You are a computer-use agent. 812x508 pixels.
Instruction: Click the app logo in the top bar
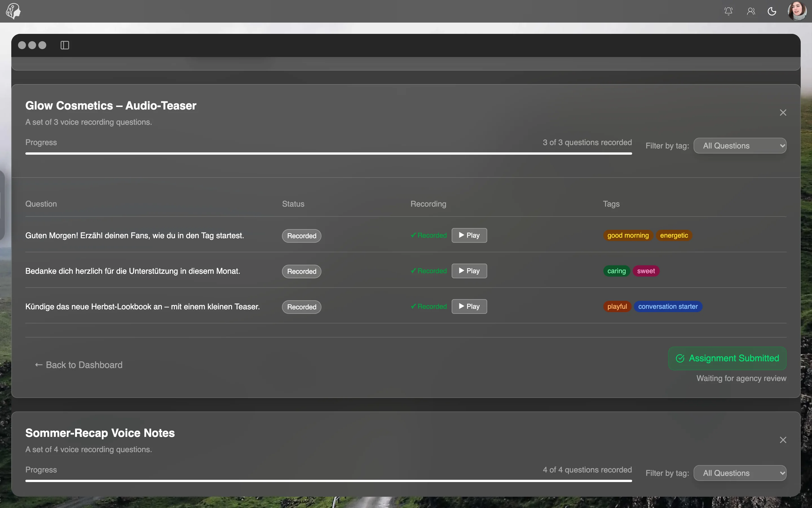click(x=14, y=11)
